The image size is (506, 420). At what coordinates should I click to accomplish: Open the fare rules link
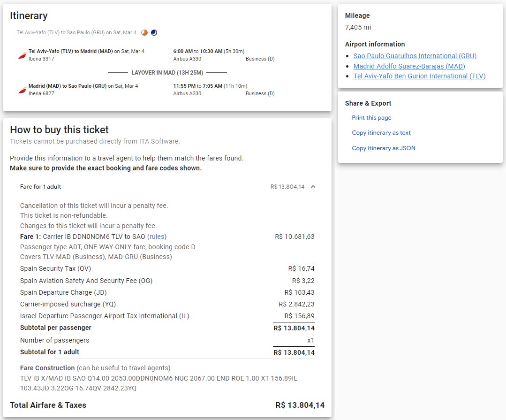tap(157, 237)
